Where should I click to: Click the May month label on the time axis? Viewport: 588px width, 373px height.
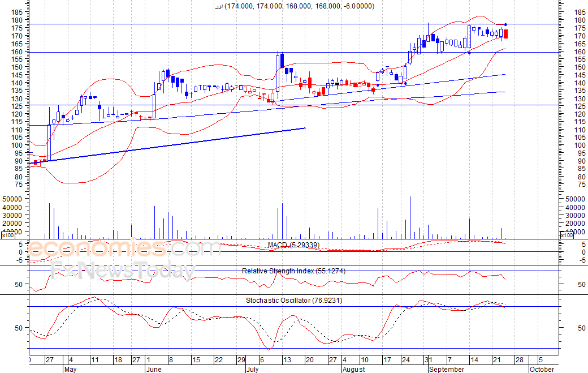coord(70,369)
